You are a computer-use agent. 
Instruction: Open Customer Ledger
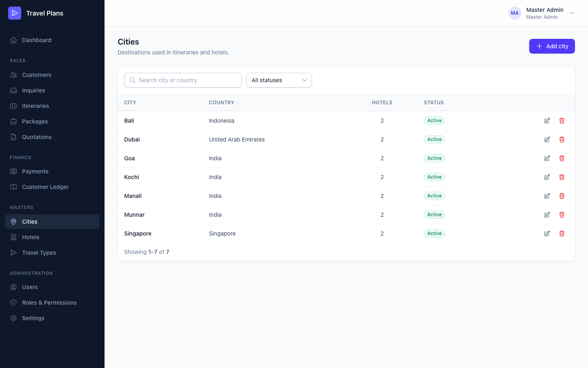[52, 187]
